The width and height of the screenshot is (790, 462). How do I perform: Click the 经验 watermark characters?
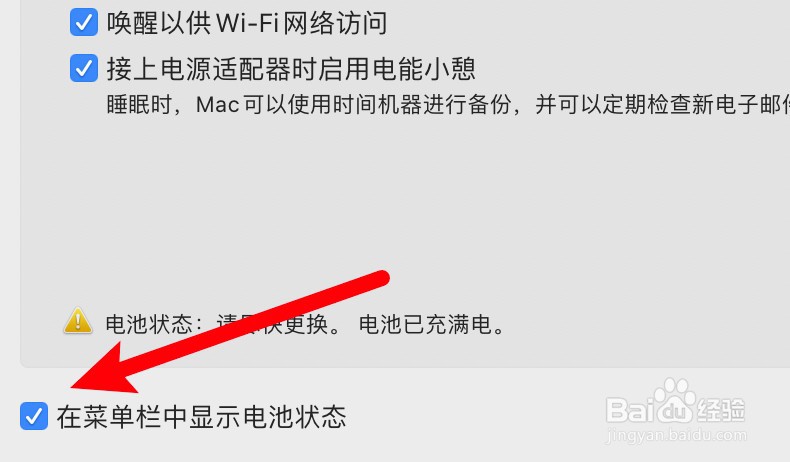[721, 410]
